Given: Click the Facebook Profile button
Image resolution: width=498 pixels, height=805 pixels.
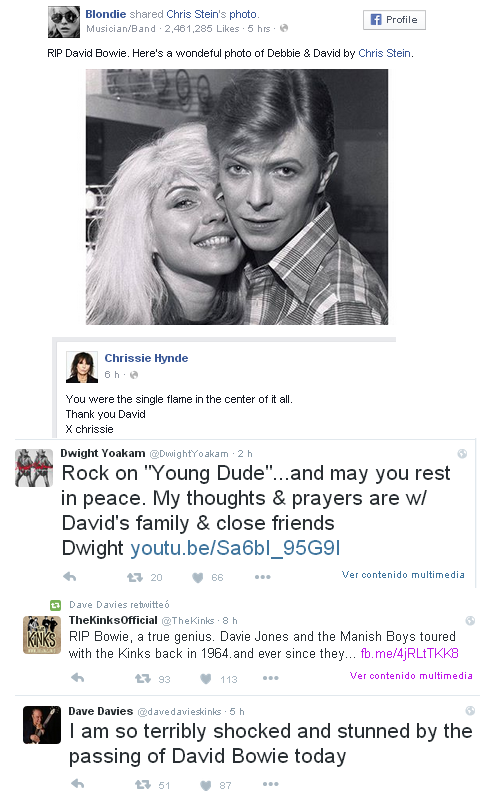Looking at the screenshot, I should pyautogui.click(x=394, y=20).
